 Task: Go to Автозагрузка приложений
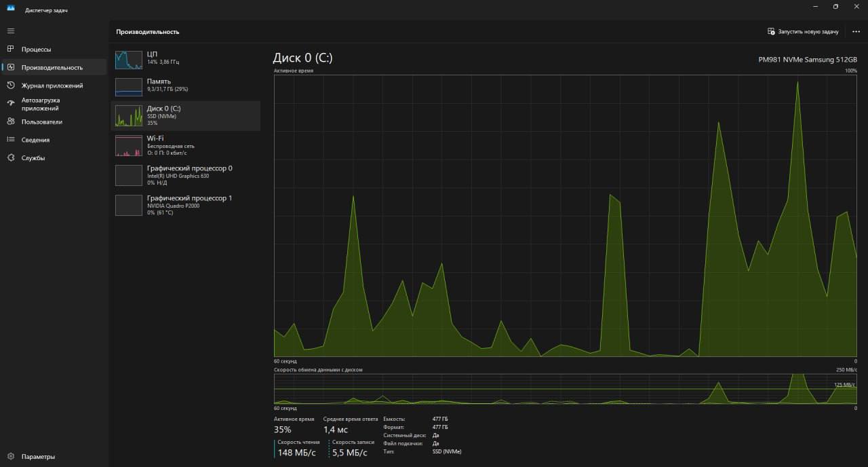(54, 104)
